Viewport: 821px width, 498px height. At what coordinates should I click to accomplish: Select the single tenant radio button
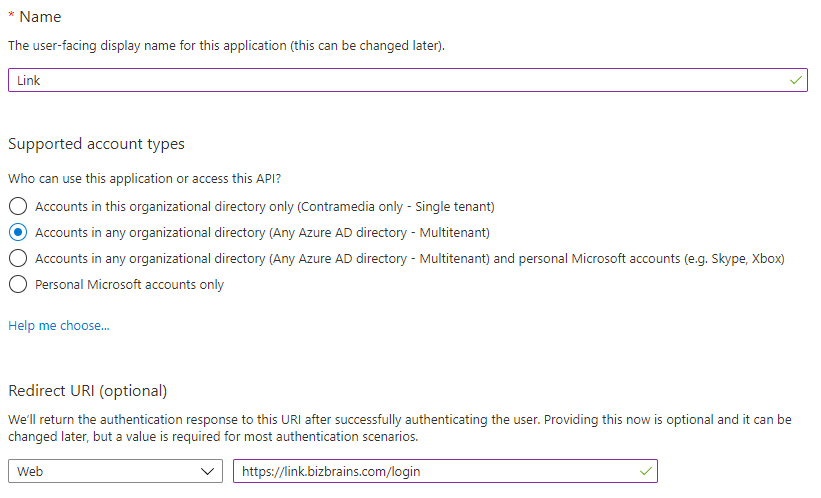coord(17,207)
